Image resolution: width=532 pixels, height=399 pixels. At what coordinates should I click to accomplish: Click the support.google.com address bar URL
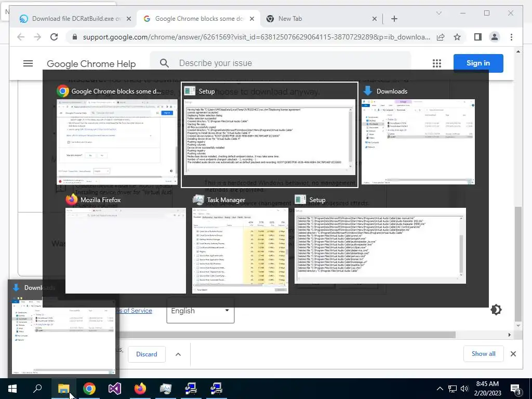coord(256,37)
